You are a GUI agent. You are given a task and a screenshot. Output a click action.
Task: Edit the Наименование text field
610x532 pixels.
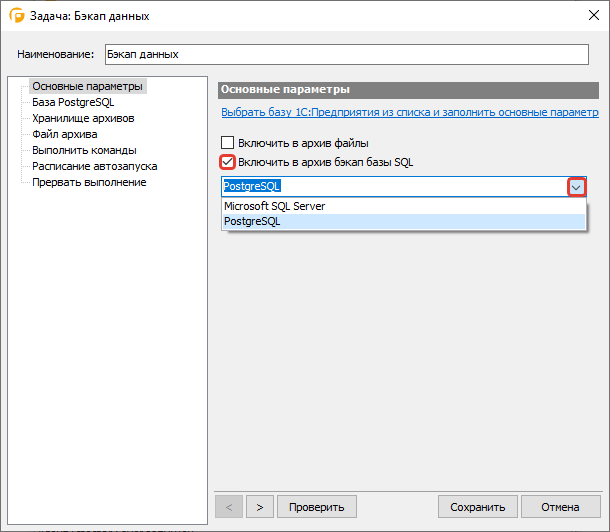(x=346, y=54)
